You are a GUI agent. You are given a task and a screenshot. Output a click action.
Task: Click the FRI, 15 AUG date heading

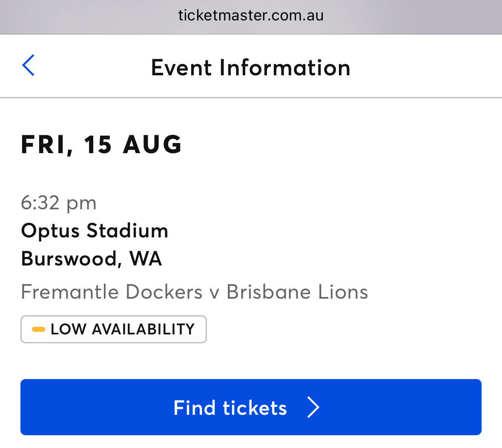point(101,144)
